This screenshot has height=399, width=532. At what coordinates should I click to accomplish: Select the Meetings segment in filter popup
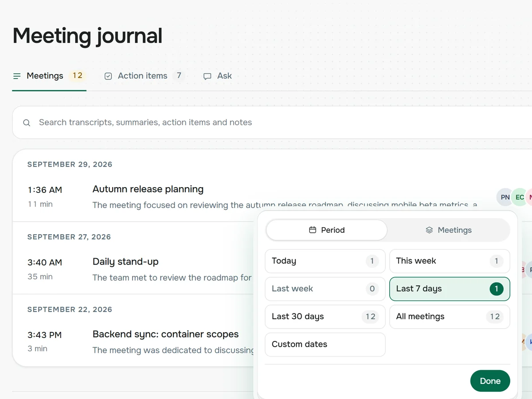(449, 230)
